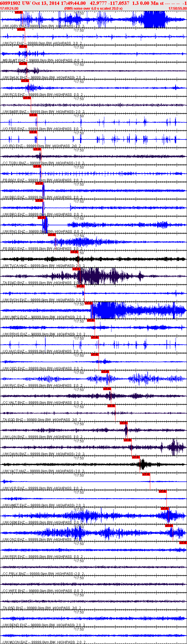187x644 pixels.
Task: Select the UW.LON.BHZ station label
Action: [x=14, y=437]
